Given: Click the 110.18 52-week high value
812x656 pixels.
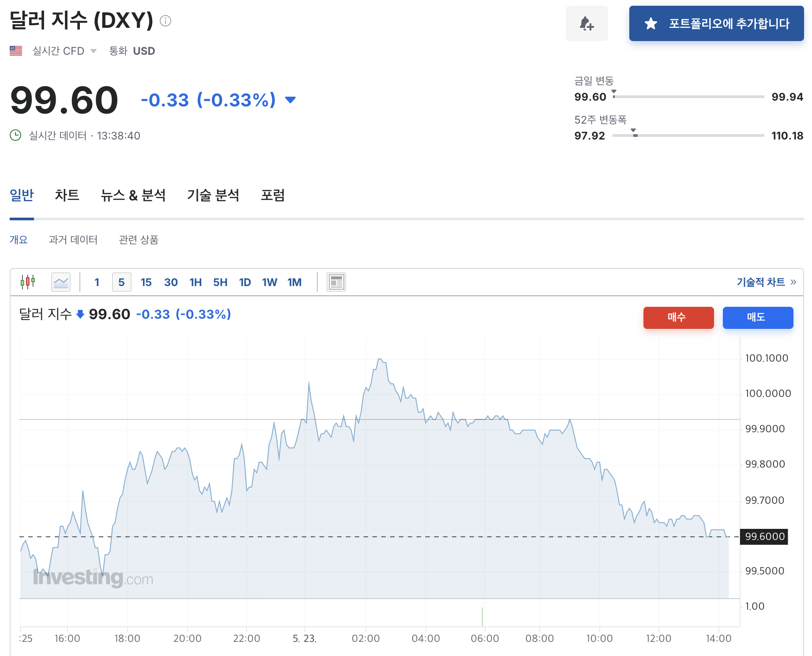Looking at the screenshot, I should click(x=787, y=136).
